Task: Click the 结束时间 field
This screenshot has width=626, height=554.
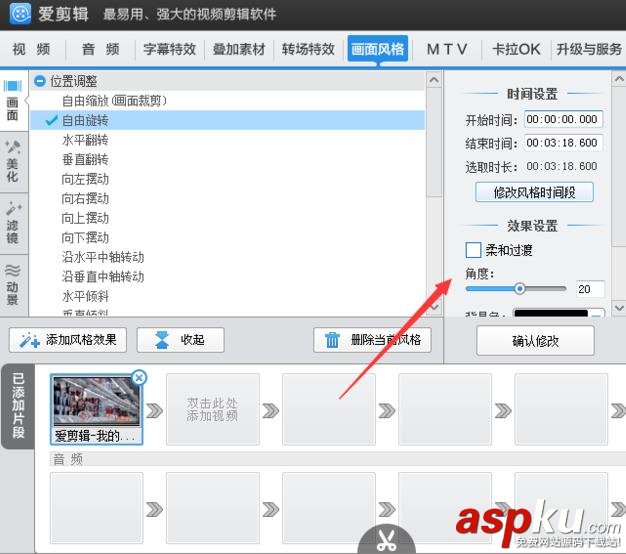Action: [563, 143]
